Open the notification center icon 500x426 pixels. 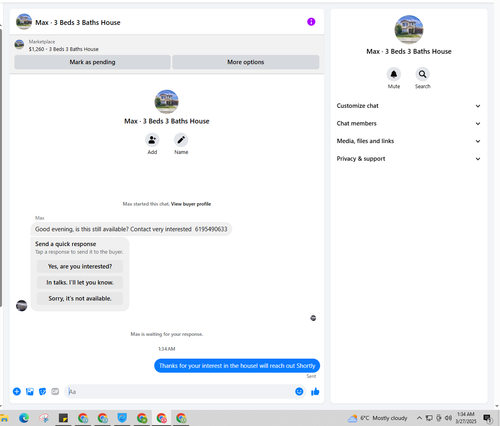pos(488,418)
